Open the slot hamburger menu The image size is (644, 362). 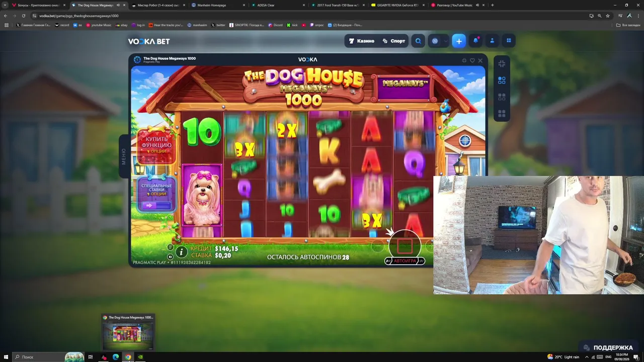(170, 247)
